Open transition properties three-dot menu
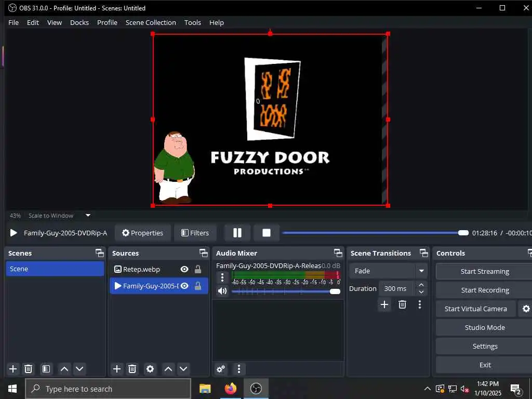 (x=420, y=304)
